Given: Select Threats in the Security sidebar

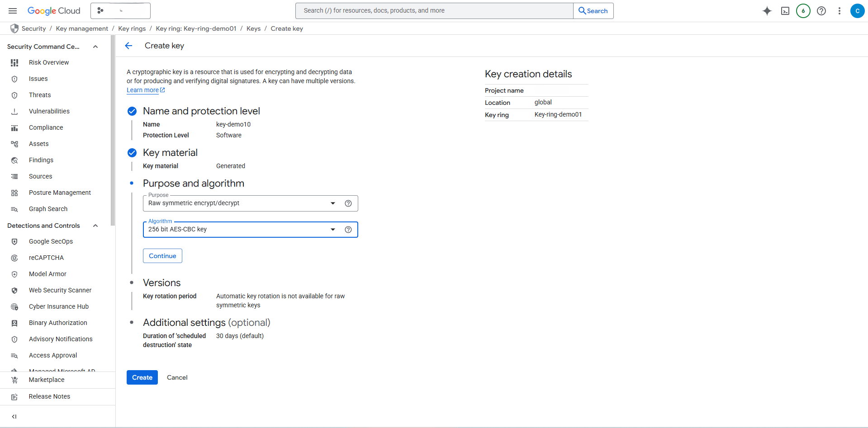Looking at the screenshot, I should pyautogui.click(x=40, y=95).
